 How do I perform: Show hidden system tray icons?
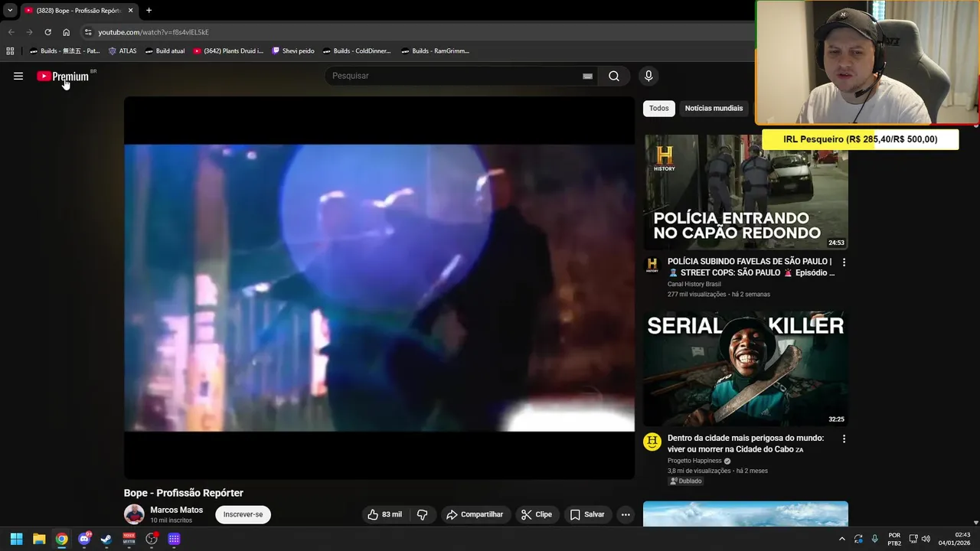point(842,539)
